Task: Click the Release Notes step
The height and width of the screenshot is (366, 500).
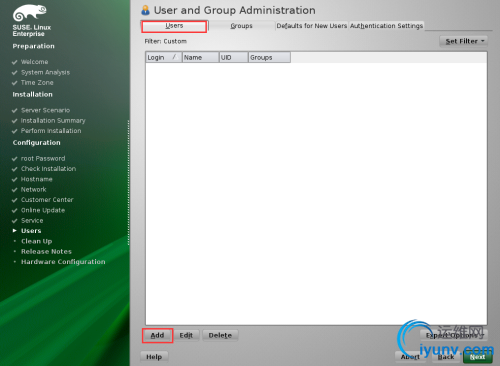Action: coord(46,252)
